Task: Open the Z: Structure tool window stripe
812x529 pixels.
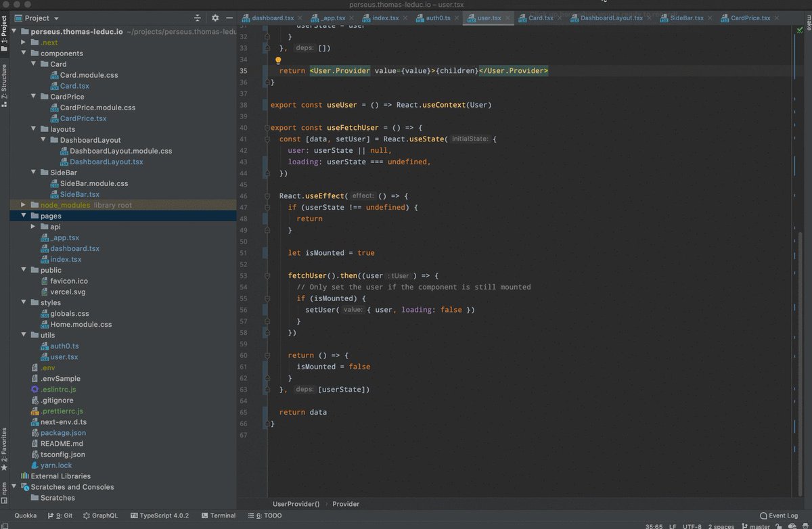Action: (4, 85)
